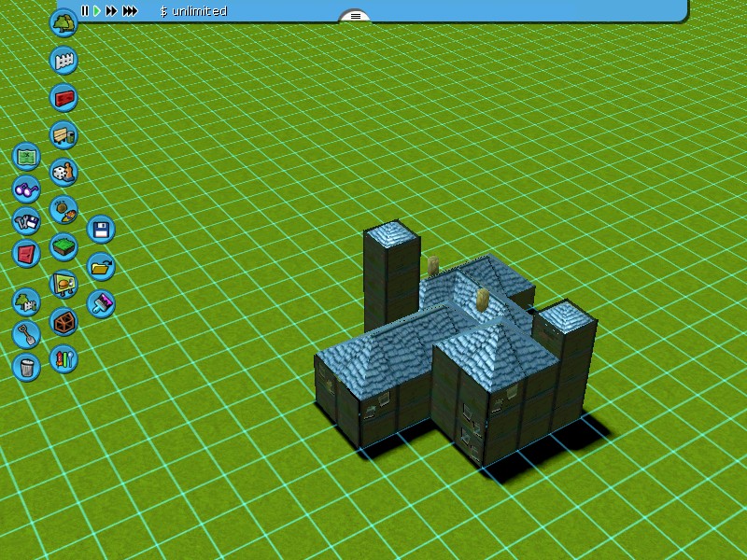Open the bench and litter bin path extras
747x560 pixels.
pos(63,134)
